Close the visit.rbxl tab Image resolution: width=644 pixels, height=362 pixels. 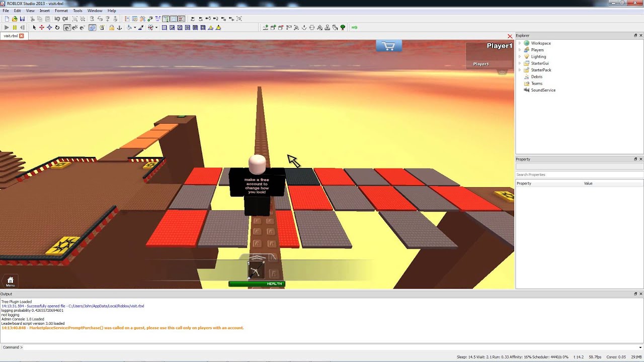click(x=22, y=36)
